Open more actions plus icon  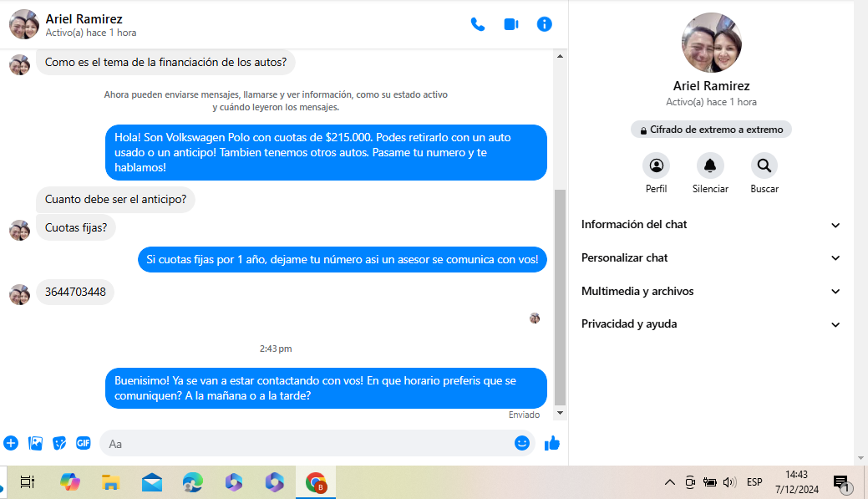pyautogui.click(x=11, y=443)
